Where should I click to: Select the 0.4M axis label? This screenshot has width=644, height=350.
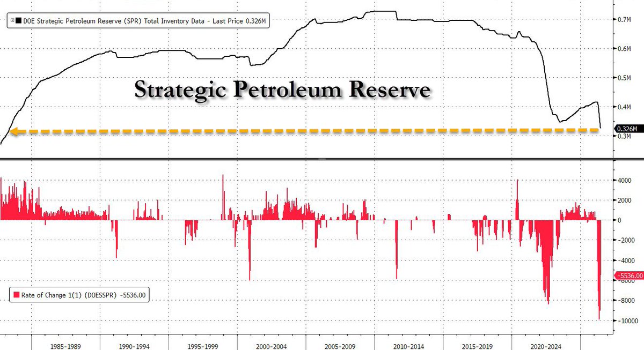click(624, 107)
